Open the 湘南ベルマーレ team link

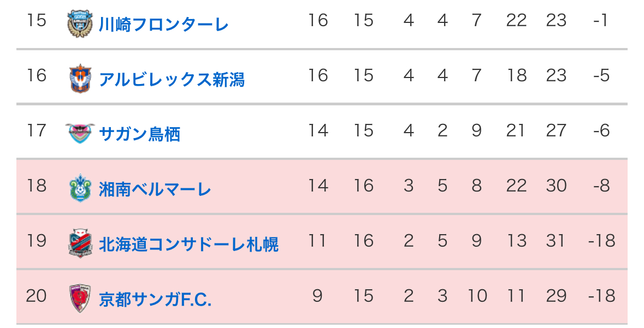[155, 189]
